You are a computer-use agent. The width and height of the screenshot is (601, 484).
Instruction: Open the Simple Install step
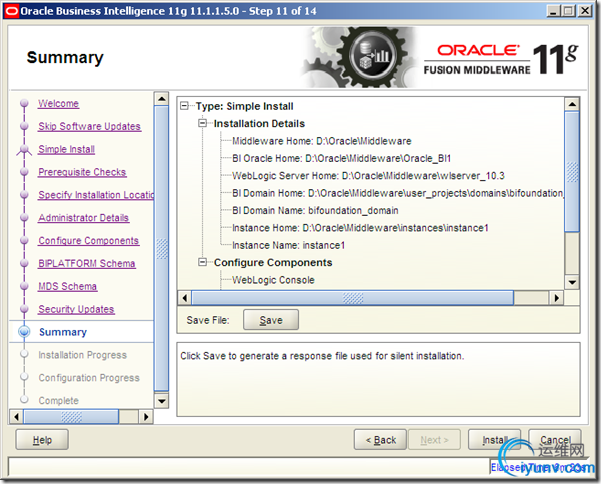[x=66, y=149]
